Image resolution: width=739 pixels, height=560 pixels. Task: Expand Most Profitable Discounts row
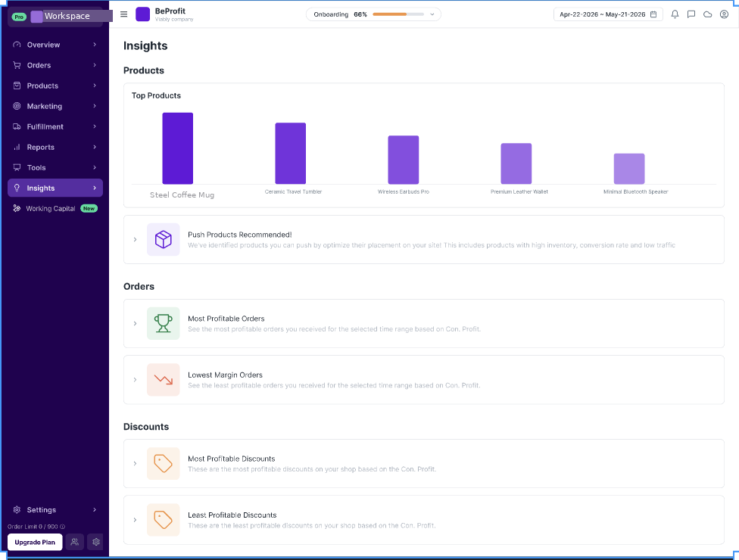pyautogui.click(x=135, y=463)
